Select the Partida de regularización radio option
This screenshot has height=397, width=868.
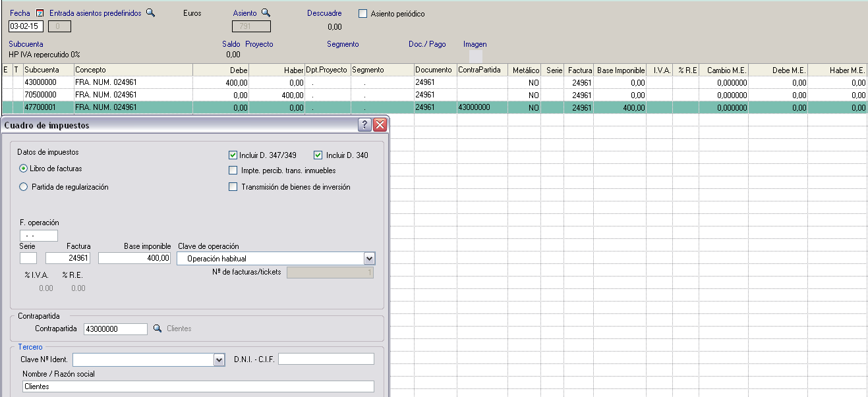click(24, 187)
